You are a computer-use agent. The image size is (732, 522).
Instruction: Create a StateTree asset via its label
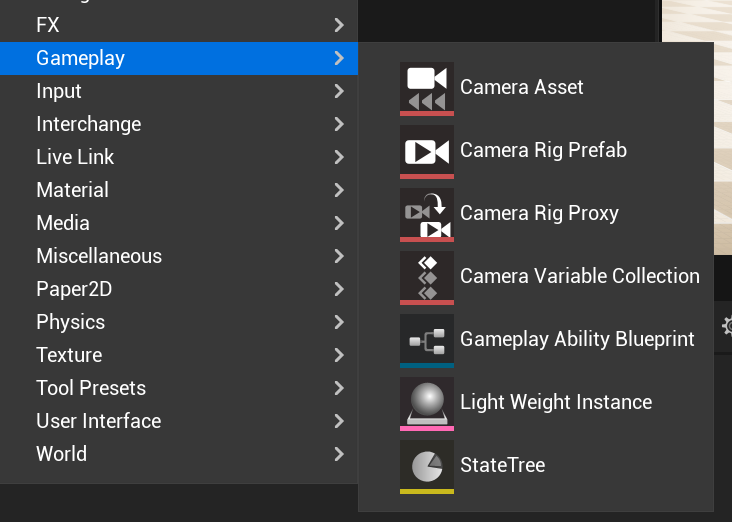click(x=502, y=465)
